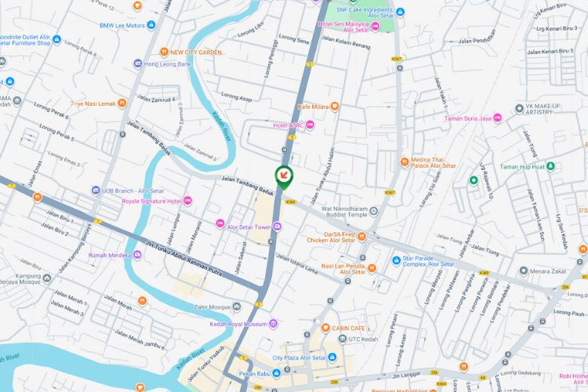The width and height of the screenshot is (588, 392).
Task: Click the BMW Lee Motors pin
Action: coord(151,25)
